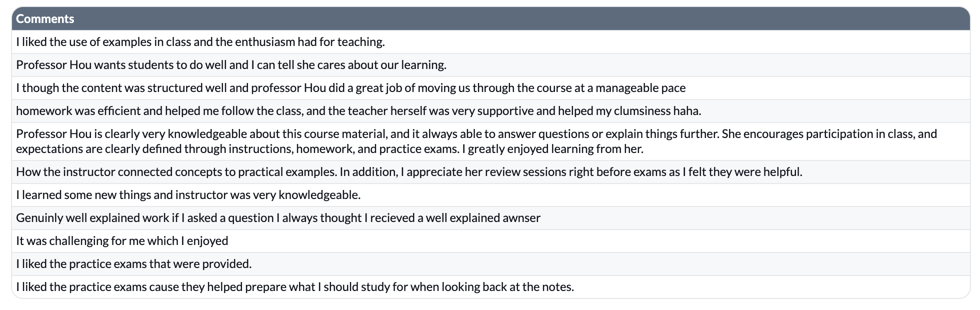Click the comment about learning some new things

coord(490,195)
